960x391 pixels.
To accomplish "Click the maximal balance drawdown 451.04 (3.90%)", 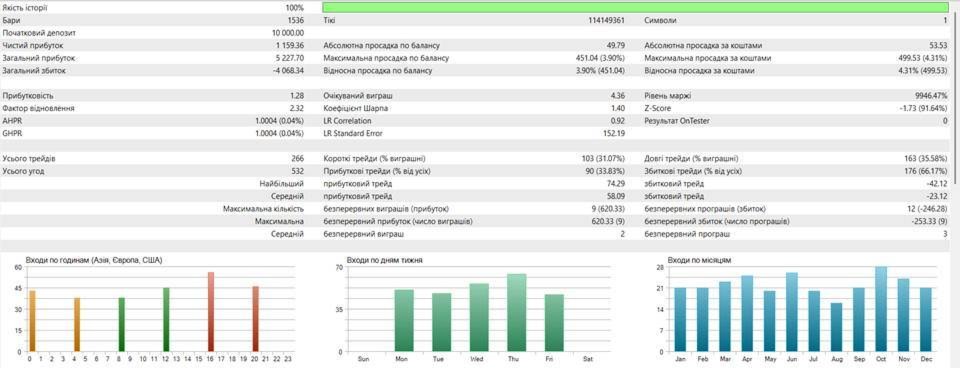I will [x=601, y=58].
